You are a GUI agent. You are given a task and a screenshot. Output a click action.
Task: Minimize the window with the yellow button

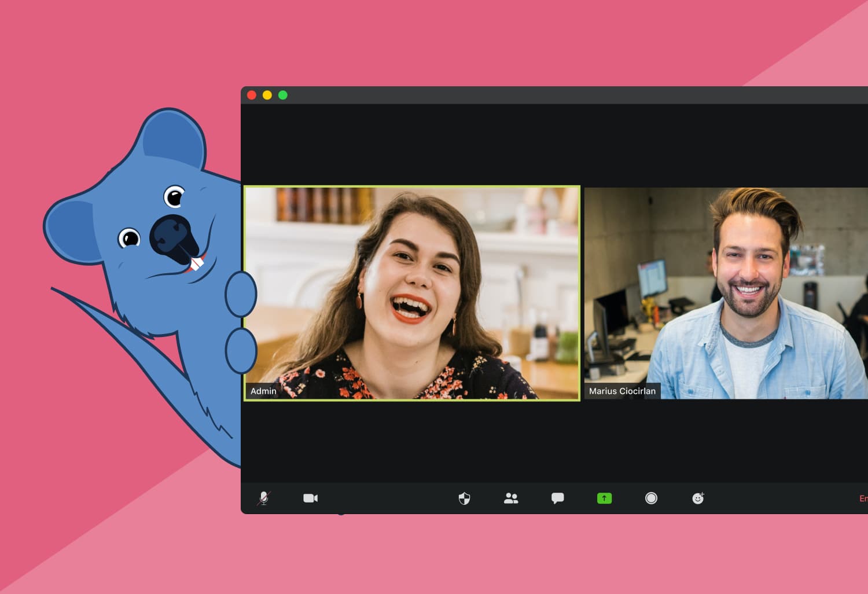(267, 95)
